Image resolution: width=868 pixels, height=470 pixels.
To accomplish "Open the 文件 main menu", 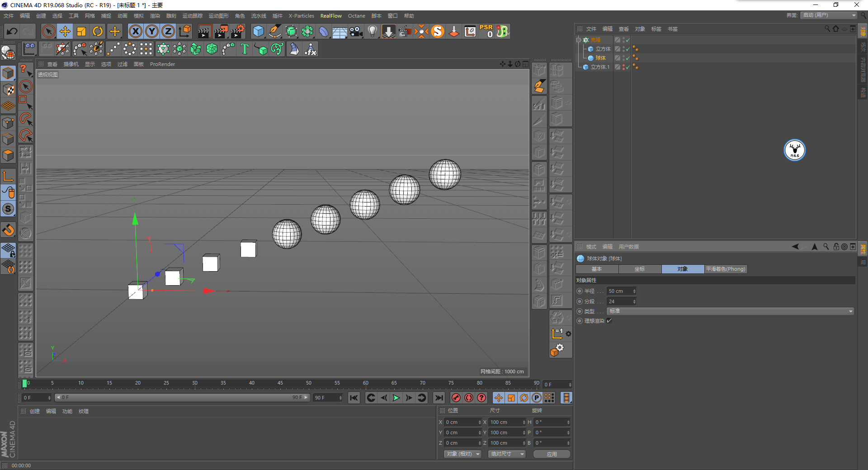I will click(x=9, y=16).
